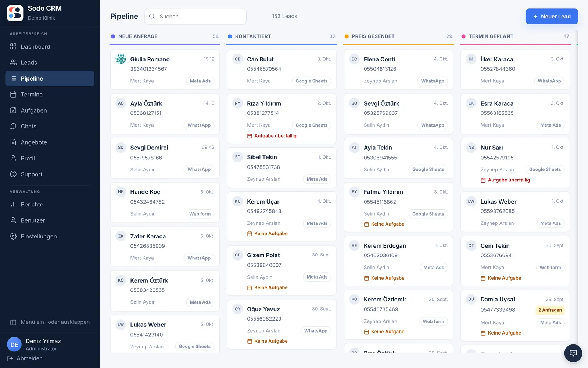Screen dimensions: 588x368
Task: Go to the Leads section
Action: click(50, 63)
